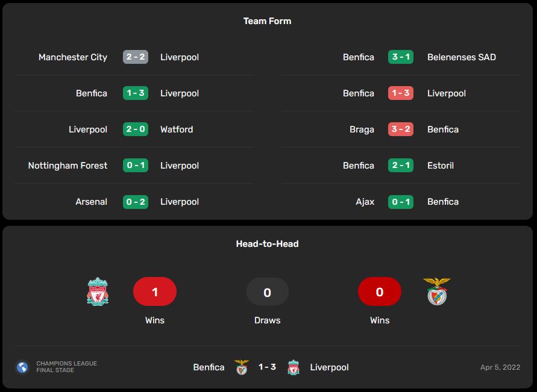Image resolution: width=537 pixels, height=392 pixels.
Task: Open the Benfica 2-1 Estoril match score
Action: (401, 166)
